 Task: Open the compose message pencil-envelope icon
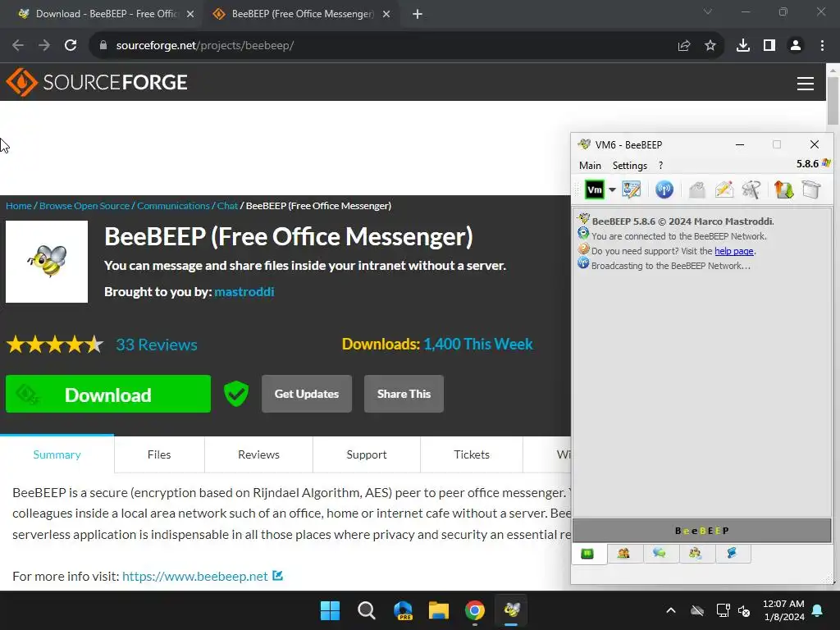[x=724, y=189]
